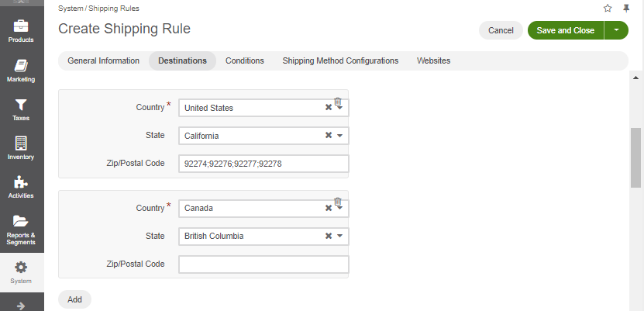Switch to the Conditions tab
Viewport: 644px width, 311px height.
tap(245, 60)
